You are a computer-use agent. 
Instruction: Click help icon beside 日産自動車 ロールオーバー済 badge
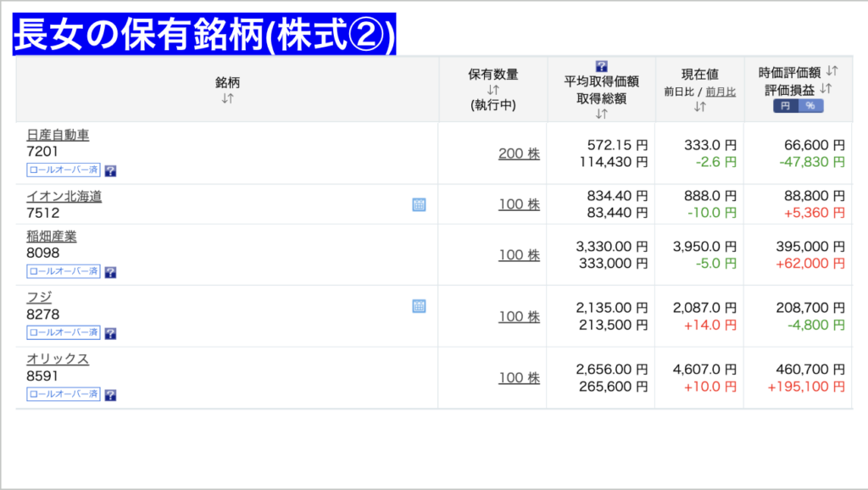110,170
